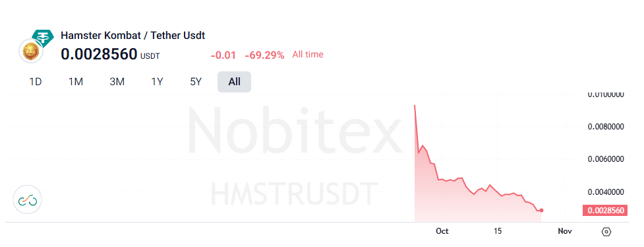This screenshot has width=644, height=247.
Task: Switch to the 3M range
Action: click(117, 82)
